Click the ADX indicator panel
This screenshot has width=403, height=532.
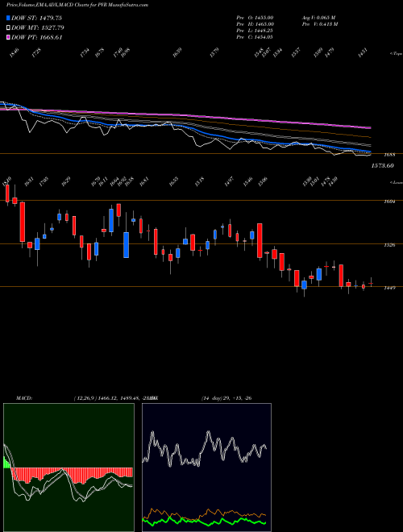tap(206, 468)
